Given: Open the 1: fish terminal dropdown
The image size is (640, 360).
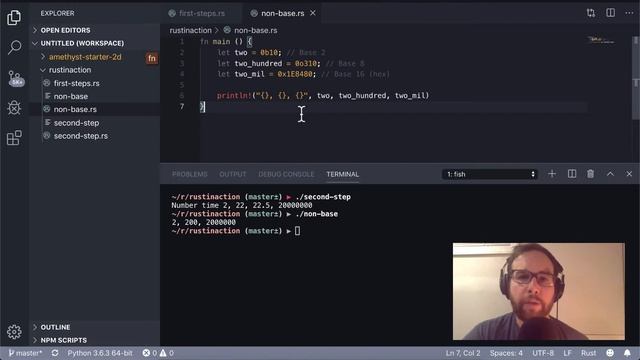Looking at the screenshot, I should 489,174.
